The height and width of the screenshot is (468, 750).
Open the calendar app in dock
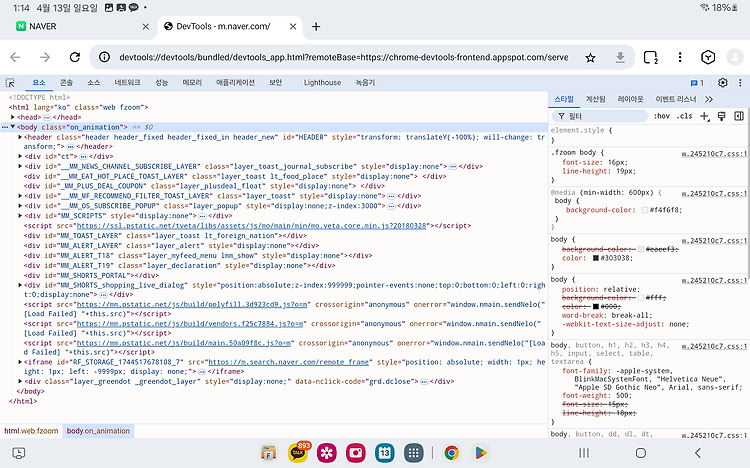click(385, 453)
